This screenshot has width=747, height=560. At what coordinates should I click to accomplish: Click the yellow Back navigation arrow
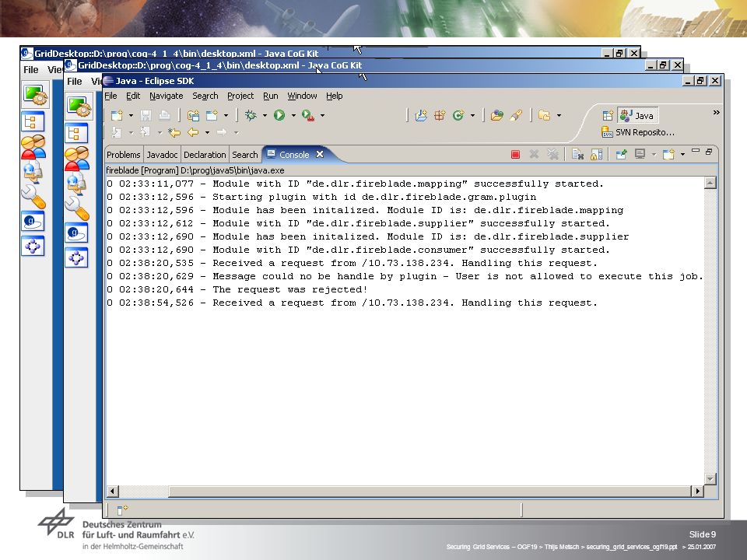coord(193,132)
